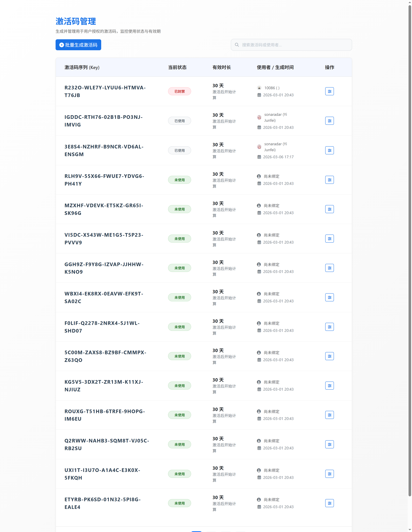Click settings icon for key VI5DC-X543W
Image resolution: width=412 pixels, height=532 pixels.
tap(329, 238)
